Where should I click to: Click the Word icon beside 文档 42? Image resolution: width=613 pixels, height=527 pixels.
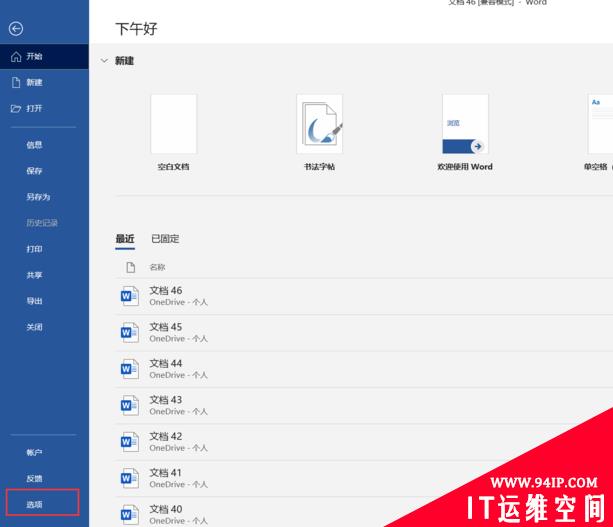[129, 442]
